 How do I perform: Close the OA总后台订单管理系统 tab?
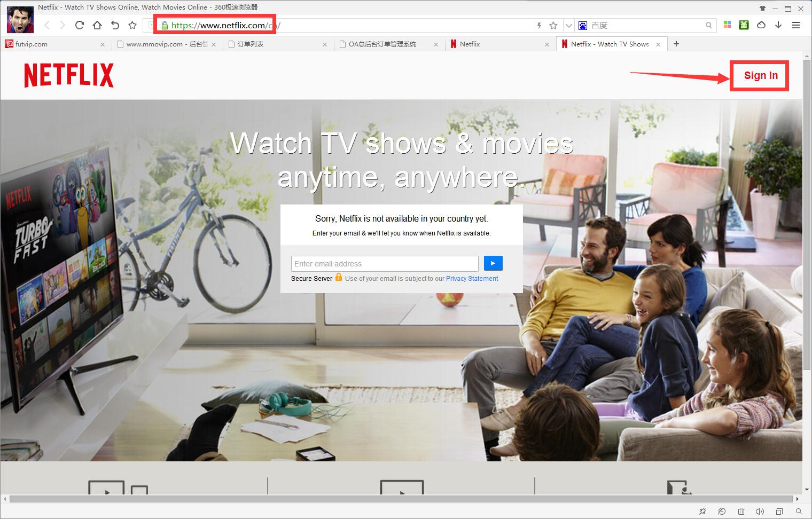click(436, 45)
